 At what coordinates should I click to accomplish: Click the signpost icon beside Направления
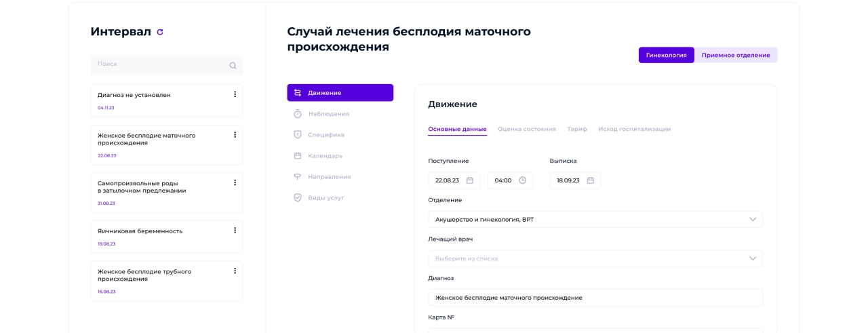point(297,177)
